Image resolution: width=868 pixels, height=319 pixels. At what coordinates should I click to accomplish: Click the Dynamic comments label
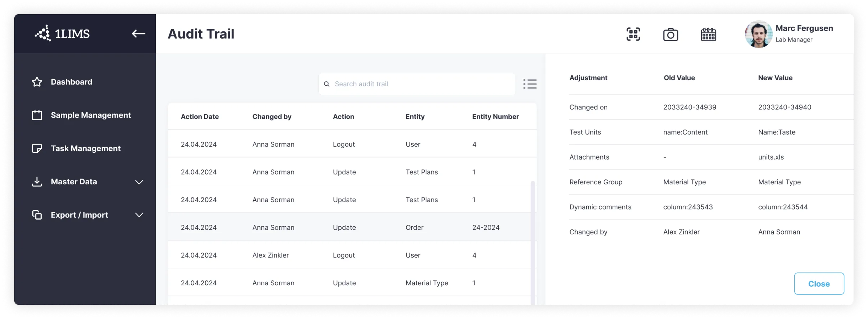[x=600, y=207]
